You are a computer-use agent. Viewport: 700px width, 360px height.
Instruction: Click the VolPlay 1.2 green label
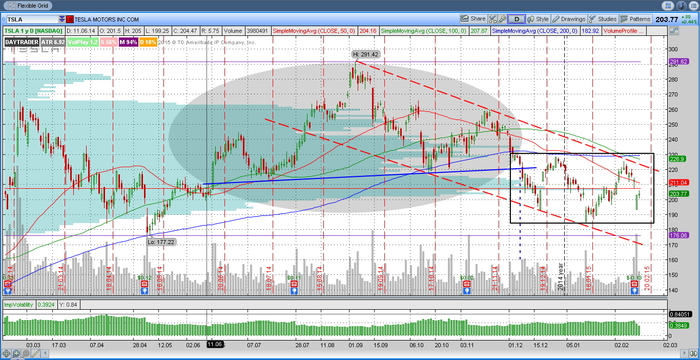pos(83,42)
